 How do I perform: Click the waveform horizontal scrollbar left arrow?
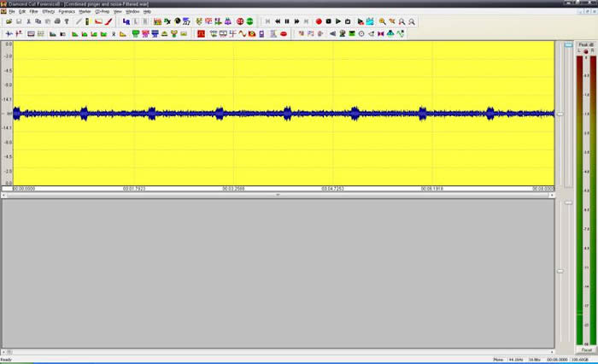tap(3, 195)
